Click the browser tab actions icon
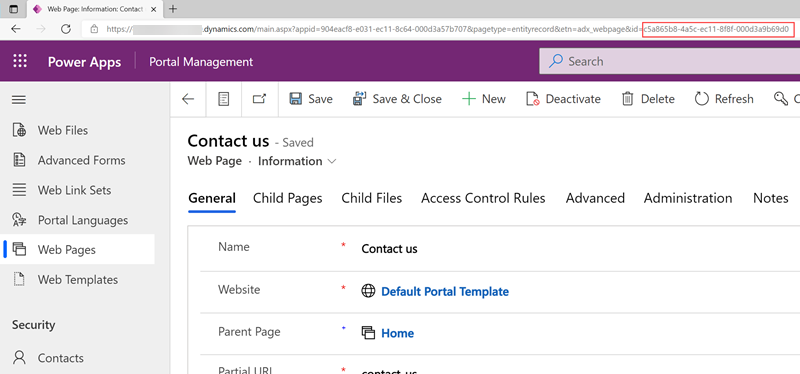This screenshot has height=374, width=800. [x=13, y=9]
